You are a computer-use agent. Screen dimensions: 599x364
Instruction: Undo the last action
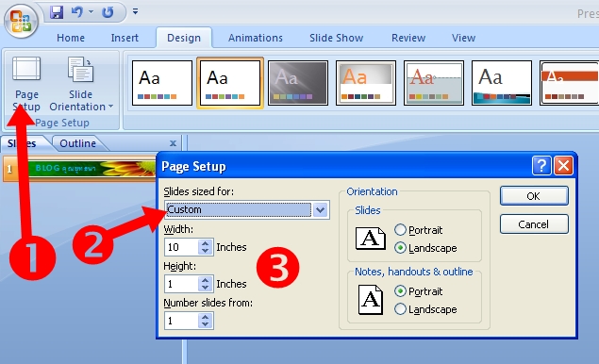click(x=76, y=12)
